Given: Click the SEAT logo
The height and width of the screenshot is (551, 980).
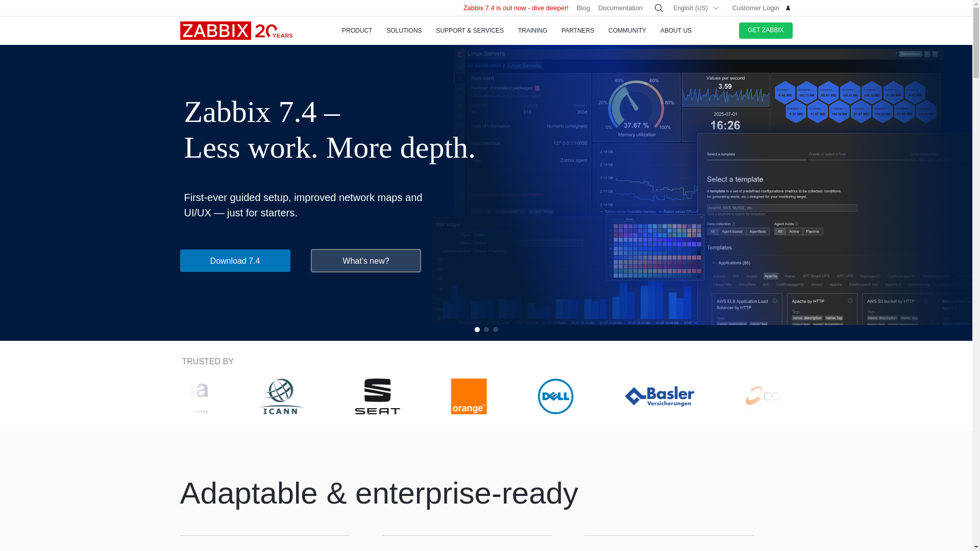Looking at the screenshot, I should tap(377, 396).
